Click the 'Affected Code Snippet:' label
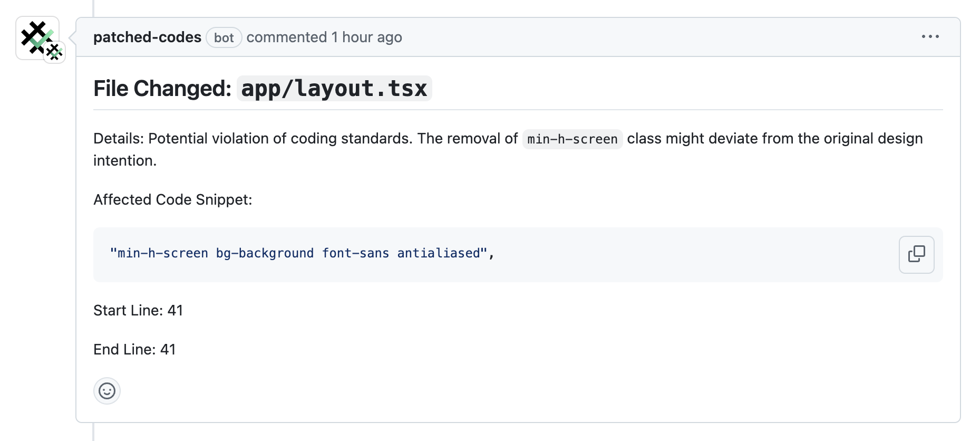The width and height of the screenshot is (980, 441). [173, 199]
